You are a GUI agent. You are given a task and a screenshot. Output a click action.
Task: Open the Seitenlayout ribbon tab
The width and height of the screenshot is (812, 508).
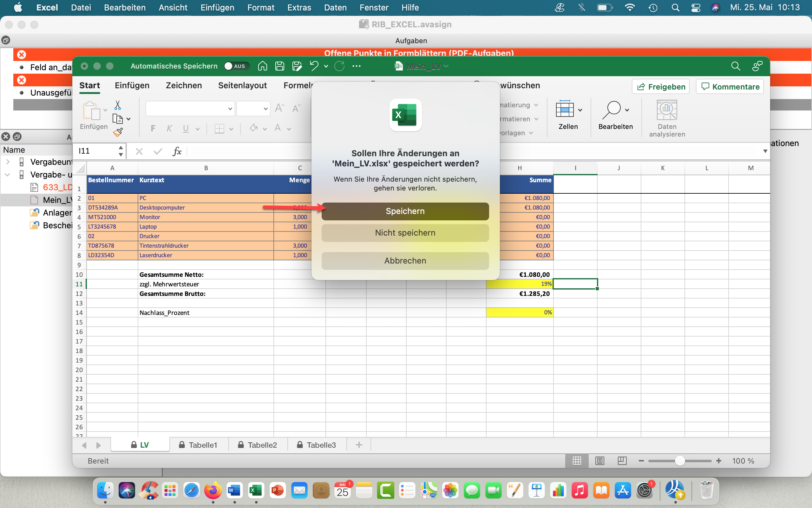coord(242,85)
